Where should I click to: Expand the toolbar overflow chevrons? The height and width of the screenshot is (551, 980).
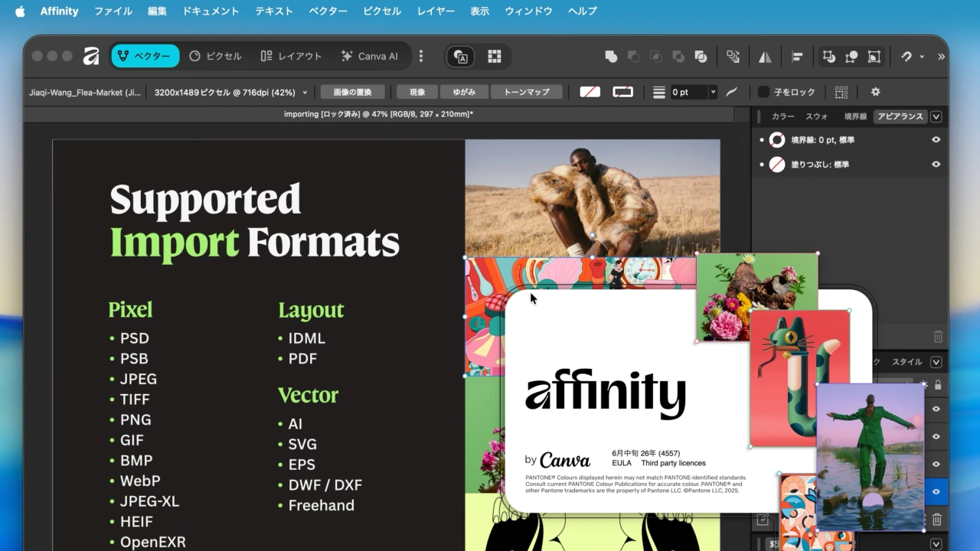coord(941,56)
